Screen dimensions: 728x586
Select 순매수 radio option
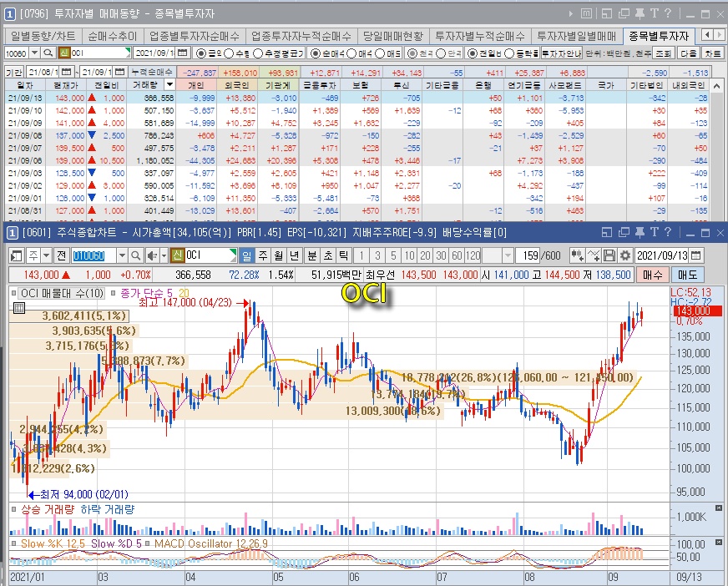pyautogui.click(x=315, y=53)
